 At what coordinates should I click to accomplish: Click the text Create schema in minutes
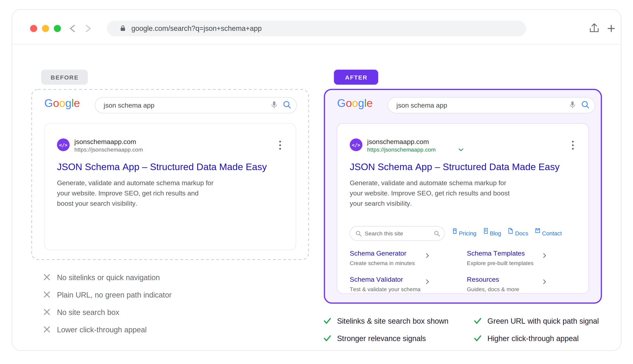[x=382, y=263]
